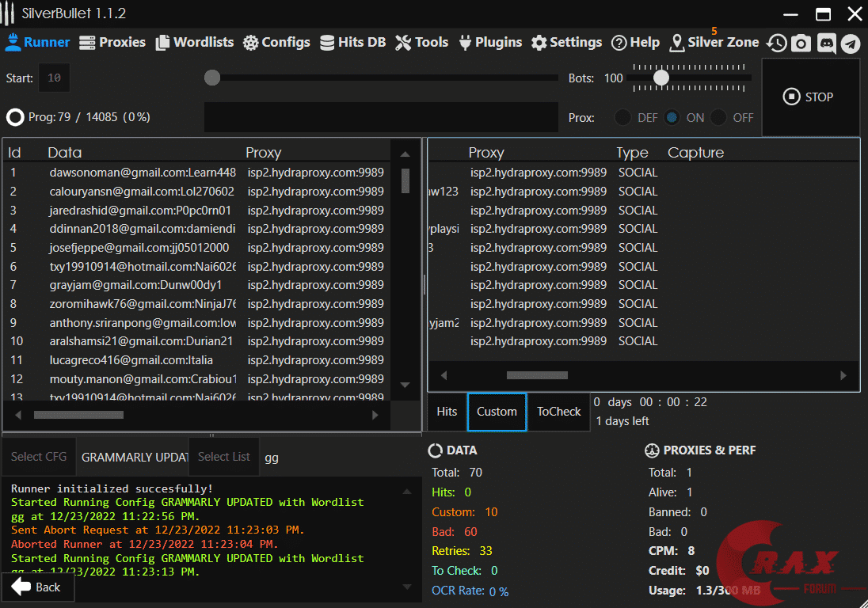
Task: Open the Tools section
Action: pyautogui.click(x=421, y=43)
